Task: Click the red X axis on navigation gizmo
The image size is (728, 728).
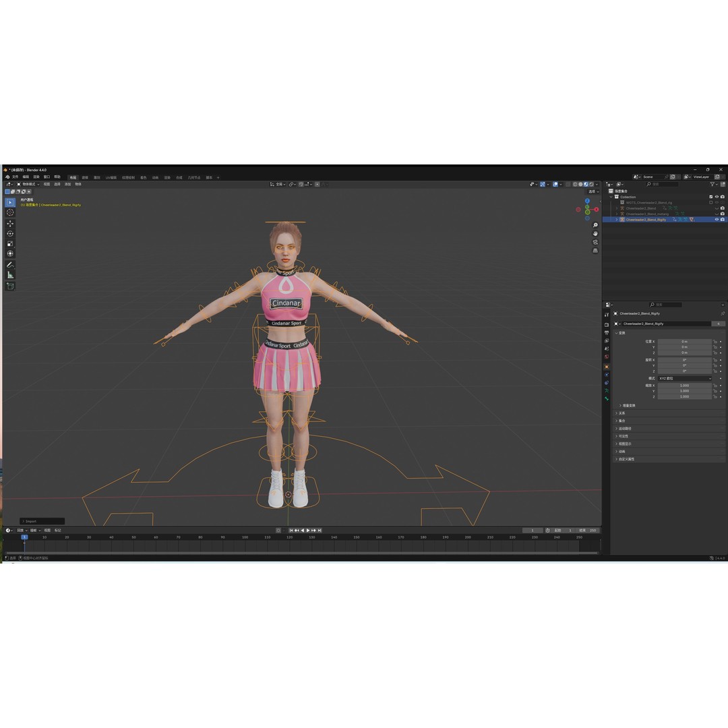Action: click(x=596, y=210)
